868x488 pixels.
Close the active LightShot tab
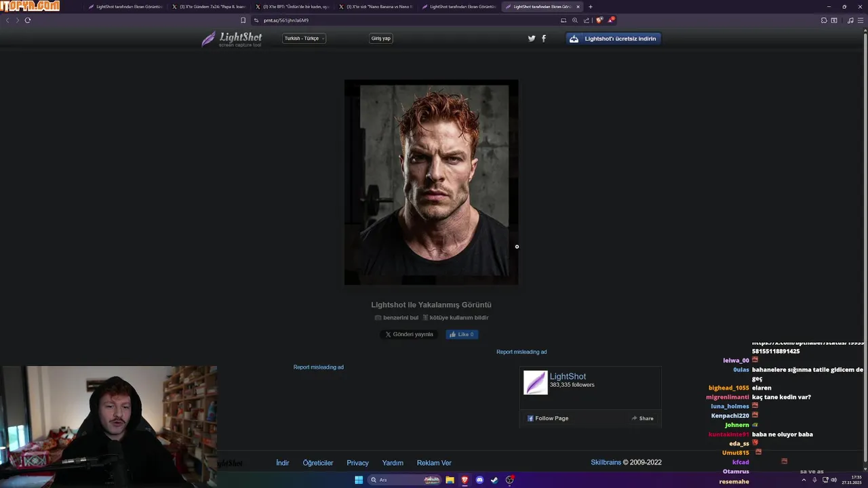click(x=578, y=7)
